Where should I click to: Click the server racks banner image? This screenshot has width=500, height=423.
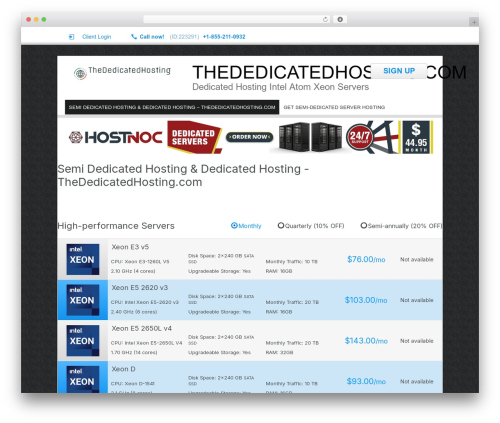[310, 137]
